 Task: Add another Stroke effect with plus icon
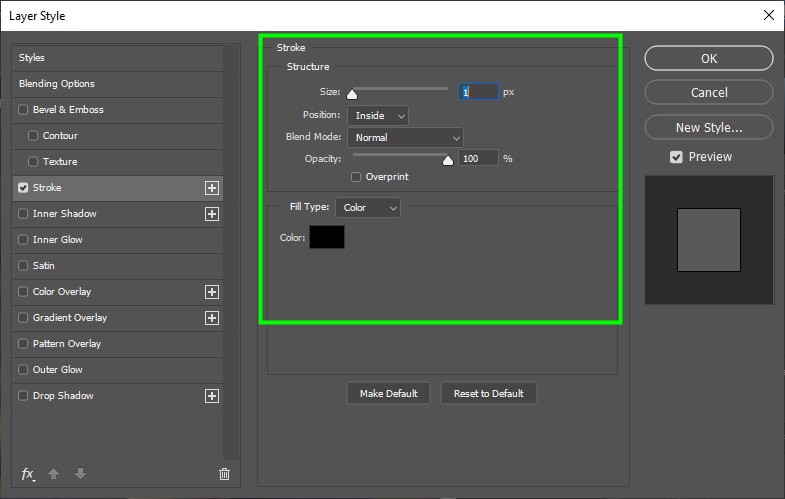tap(212, 188)
